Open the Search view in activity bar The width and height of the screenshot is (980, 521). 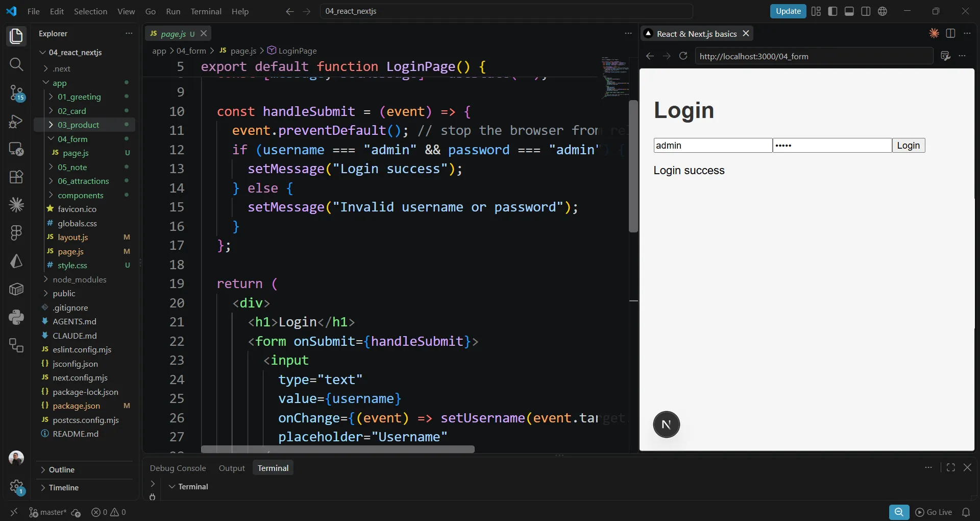pos(16,64)
